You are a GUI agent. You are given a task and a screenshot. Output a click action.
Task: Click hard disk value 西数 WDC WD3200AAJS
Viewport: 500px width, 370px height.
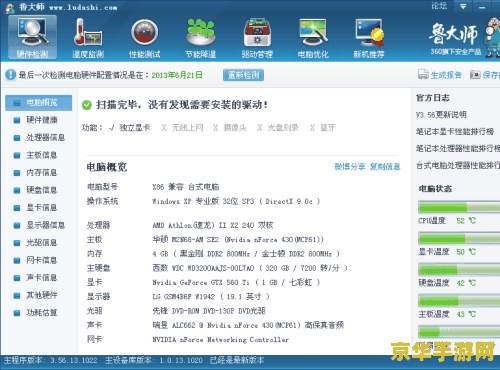250,268
